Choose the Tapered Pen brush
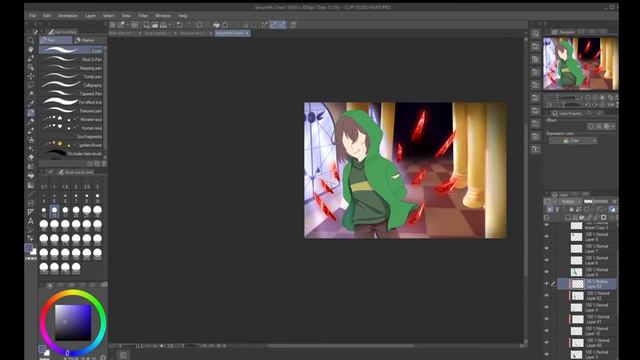The width and height of the screenshot is (640, 360). (71, 93)
